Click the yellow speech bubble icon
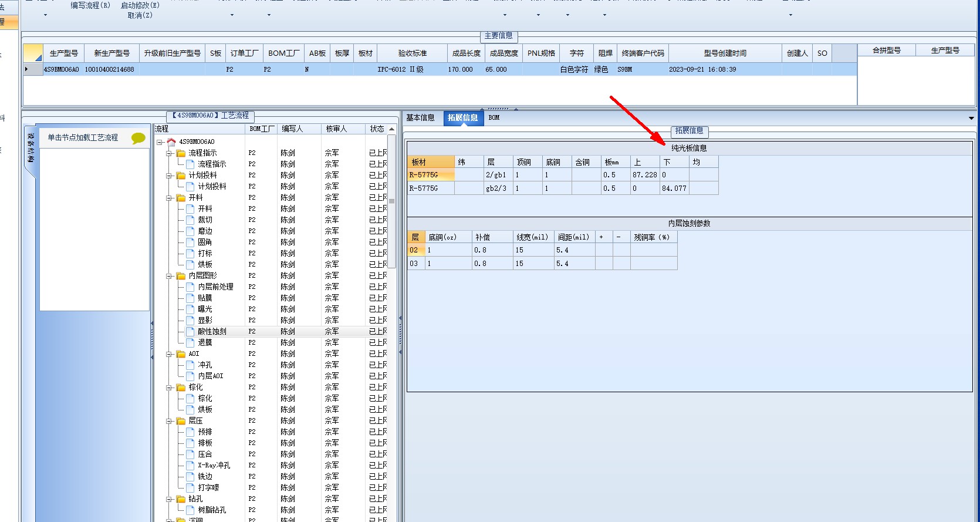Image resolution: width=980 pixels, height=522 pixels. click(138, 138)
